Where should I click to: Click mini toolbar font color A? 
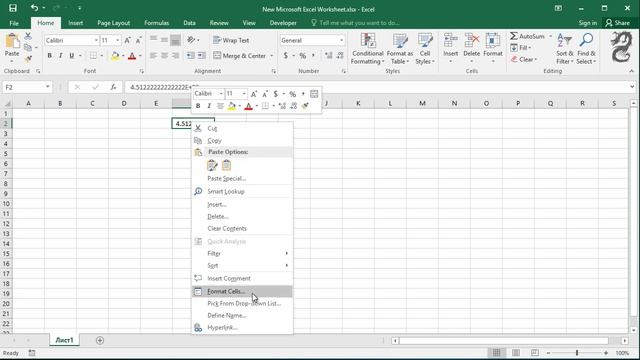[x=249, y=106]
